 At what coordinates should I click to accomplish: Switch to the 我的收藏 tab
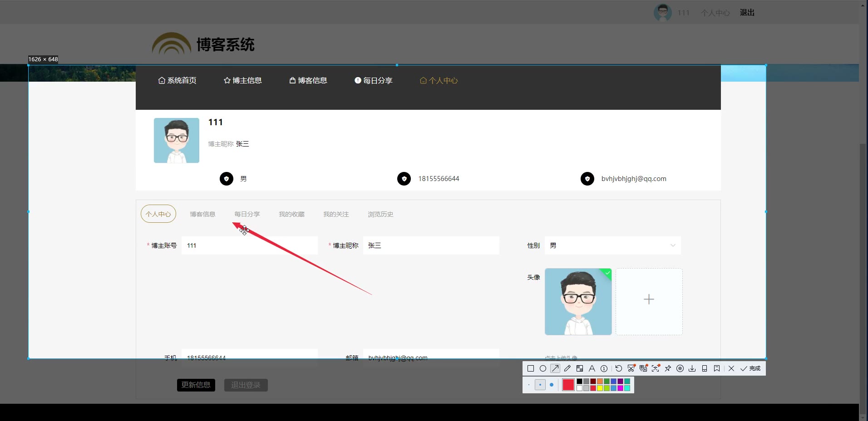pyautogui.click(x=291, y=214)
